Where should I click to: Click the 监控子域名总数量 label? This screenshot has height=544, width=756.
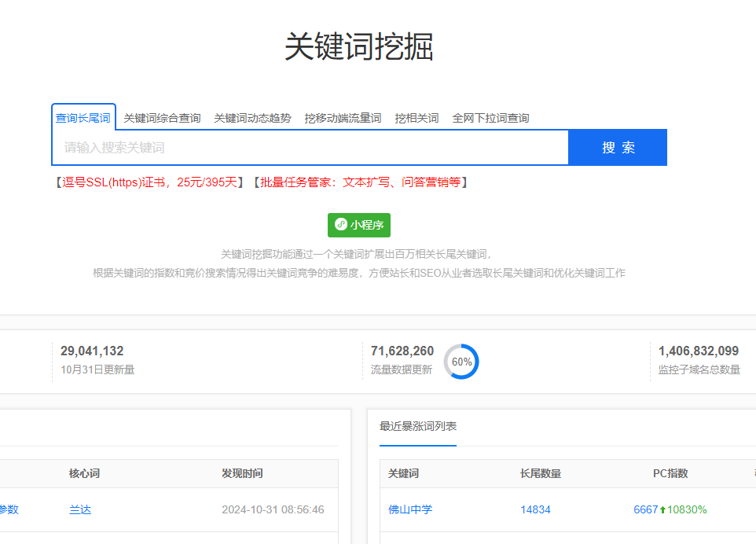coord(699,370)
